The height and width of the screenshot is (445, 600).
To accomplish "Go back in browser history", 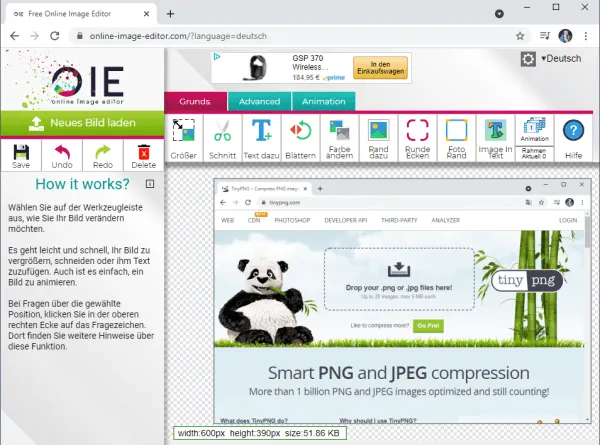I will pos(15,36).
